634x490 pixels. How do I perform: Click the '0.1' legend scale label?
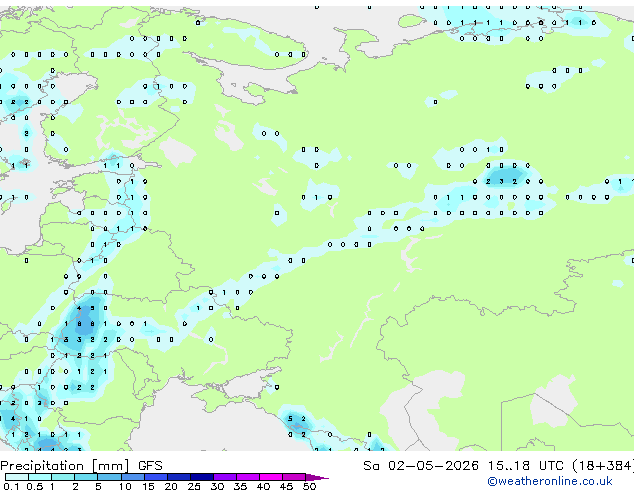click(x=11, y=486)
